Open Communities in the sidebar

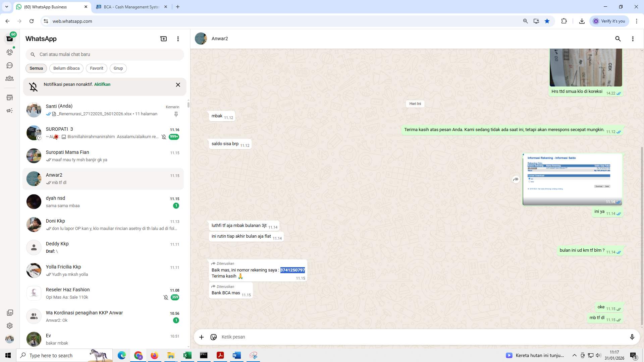point(10,78)
